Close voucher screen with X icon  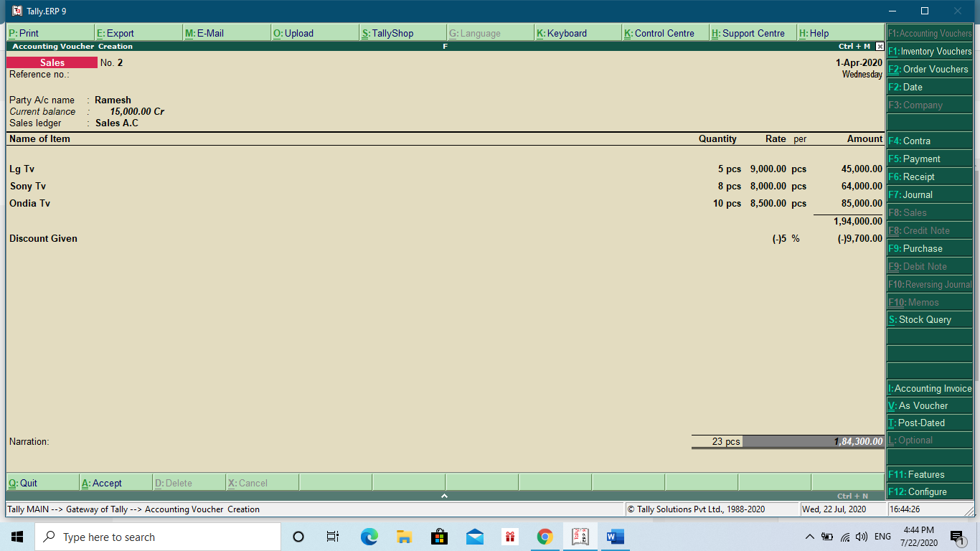tap(880, 47)
